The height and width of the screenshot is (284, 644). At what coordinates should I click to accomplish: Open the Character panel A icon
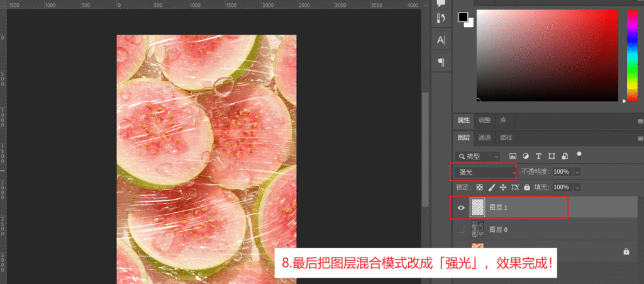tap(441, 40)
